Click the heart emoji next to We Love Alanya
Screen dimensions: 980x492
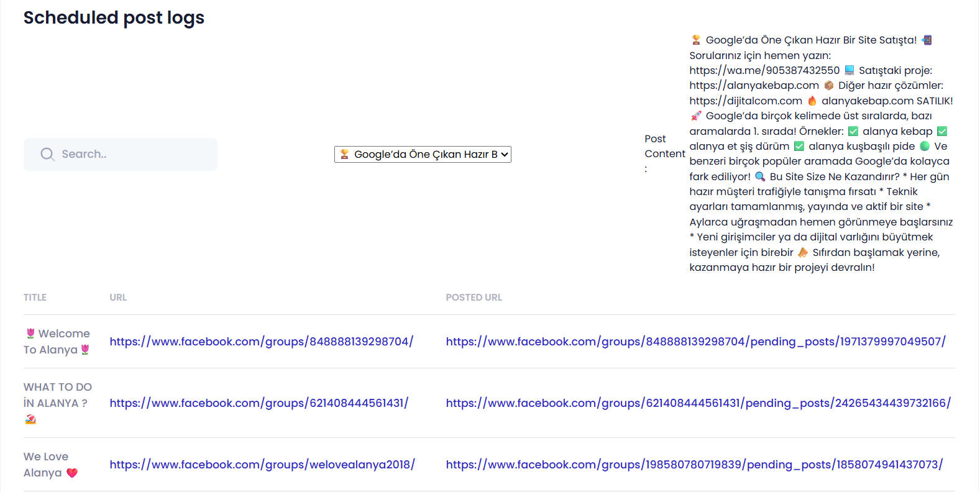coord(72,473)
